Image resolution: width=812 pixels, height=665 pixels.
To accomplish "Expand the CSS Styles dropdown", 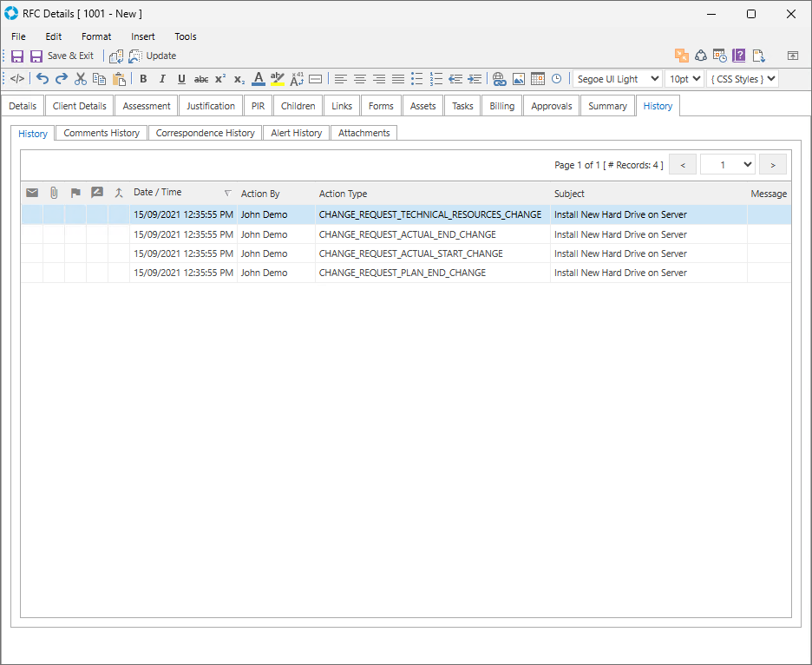I will click(742, 79).
